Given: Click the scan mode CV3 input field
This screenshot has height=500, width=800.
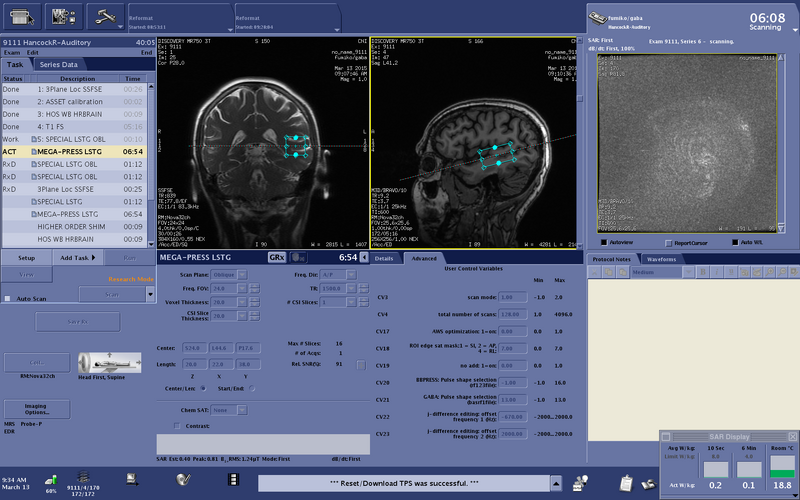Looking at the screenshot, I should tap(513, 297).
